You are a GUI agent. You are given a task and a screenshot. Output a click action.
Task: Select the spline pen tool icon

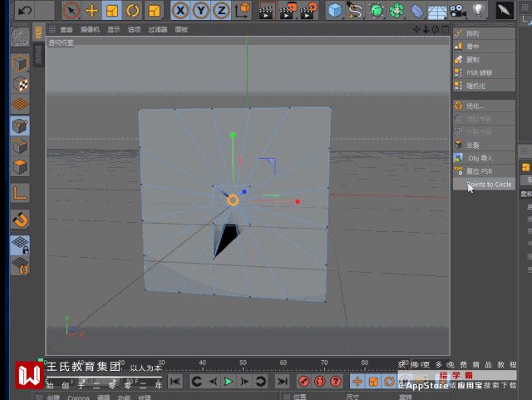tap(355, 11)
